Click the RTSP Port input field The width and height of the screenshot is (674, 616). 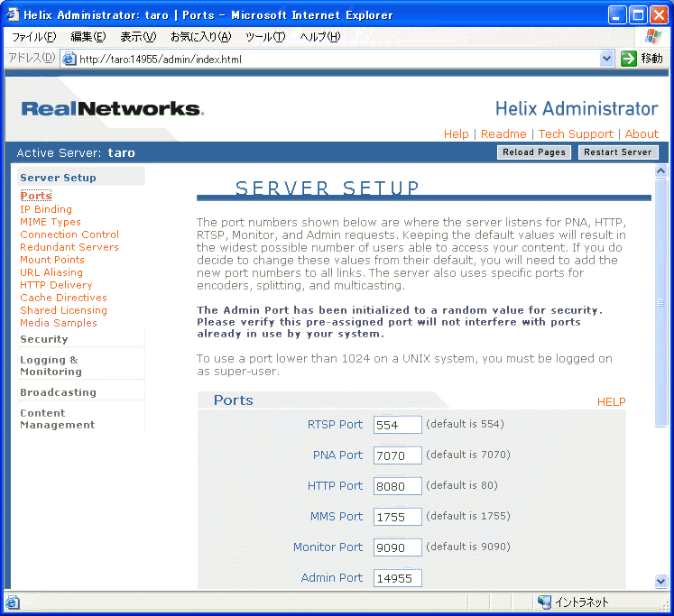[397, 425]
